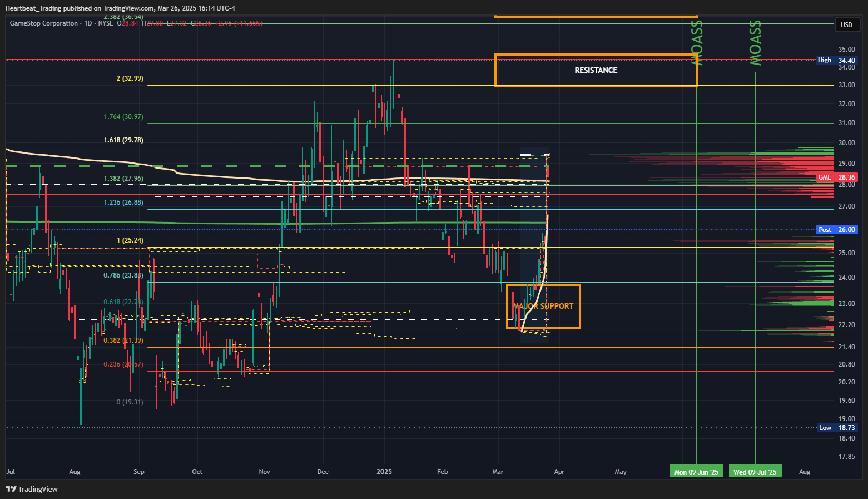Click the 27.00 tick on the price scale

pos(847,206)
